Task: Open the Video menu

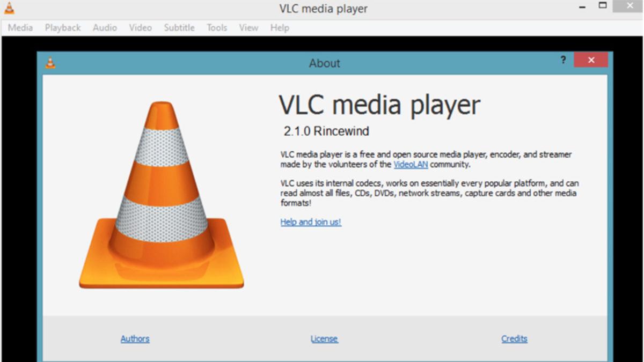Action: 140,27
